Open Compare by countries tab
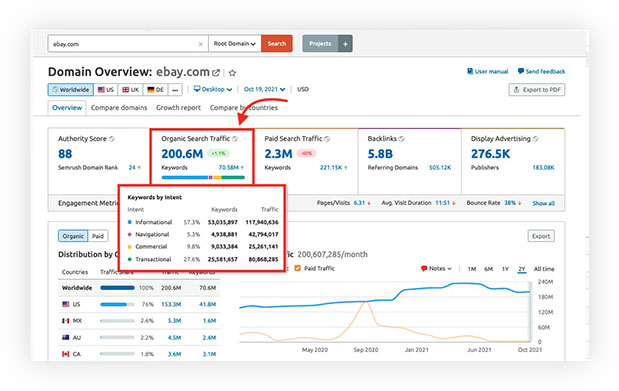This screenshot has width=619, height=391. click(x=244, y=108)
